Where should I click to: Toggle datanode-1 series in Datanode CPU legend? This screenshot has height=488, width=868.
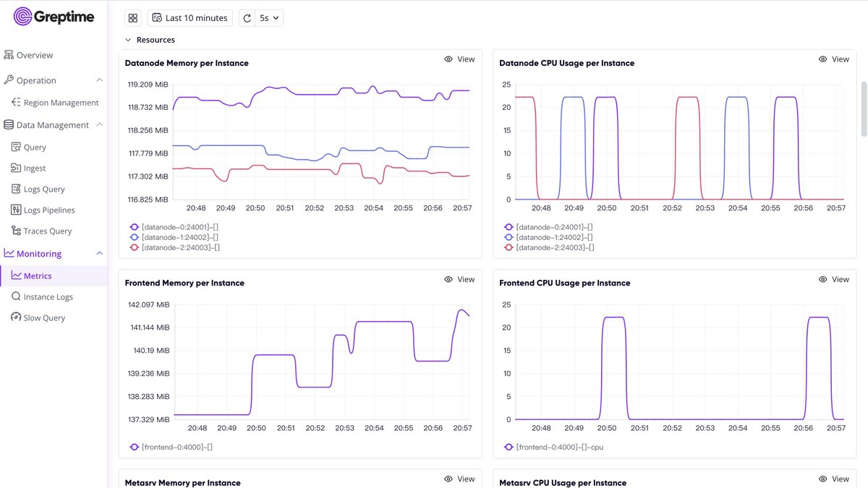549,237
